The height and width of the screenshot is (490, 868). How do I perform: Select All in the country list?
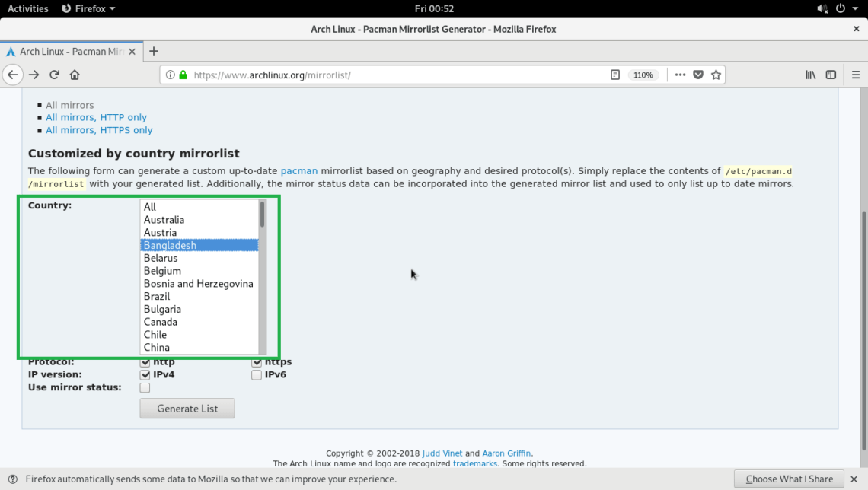199,207
